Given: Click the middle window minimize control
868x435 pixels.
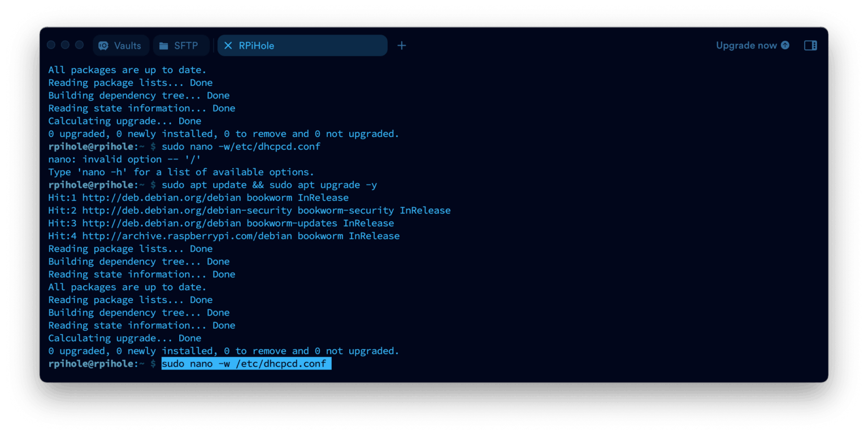Looking at the screenshot, I should 65,45.
